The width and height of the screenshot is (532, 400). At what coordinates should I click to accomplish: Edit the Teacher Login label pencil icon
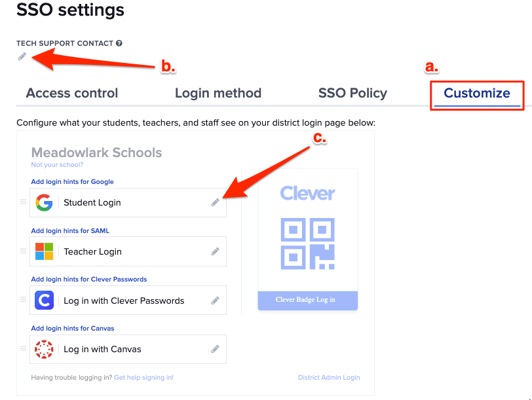(x=216, y=251)
